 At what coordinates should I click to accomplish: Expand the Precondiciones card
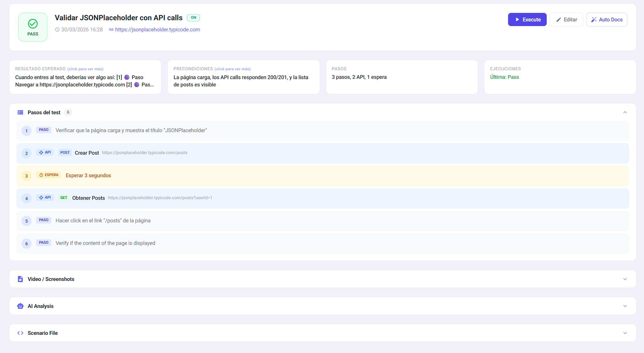pos(243,77)
